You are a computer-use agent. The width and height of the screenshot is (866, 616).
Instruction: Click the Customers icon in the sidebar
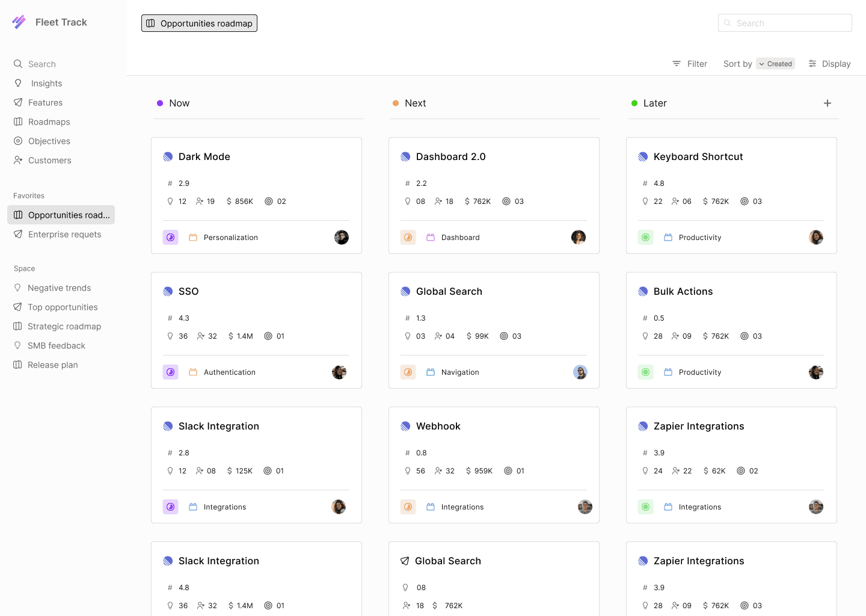[18, 160]
